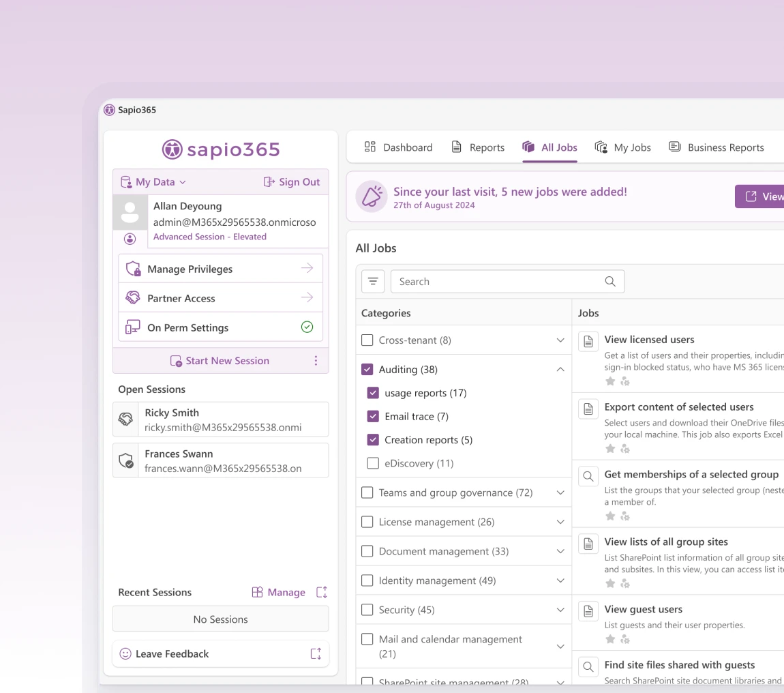Favorite star for Export content of selected users
784x693 pixels.
pyautogui.click(x=610, y=449)
